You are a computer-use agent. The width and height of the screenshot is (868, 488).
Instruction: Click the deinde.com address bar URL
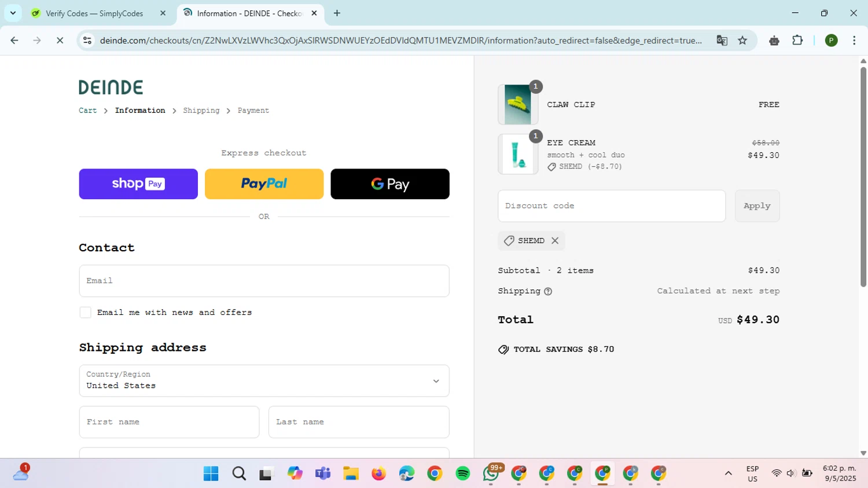400,41
